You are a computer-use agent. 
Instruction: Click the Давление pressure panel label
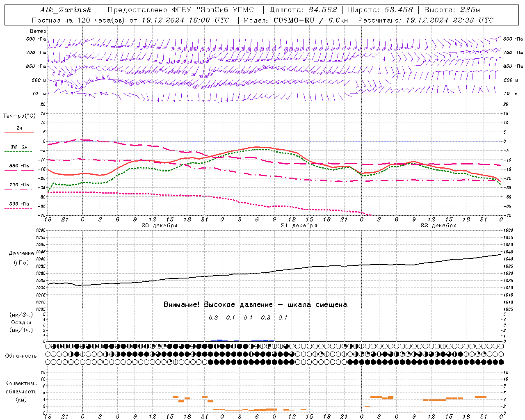click(21, 253)
